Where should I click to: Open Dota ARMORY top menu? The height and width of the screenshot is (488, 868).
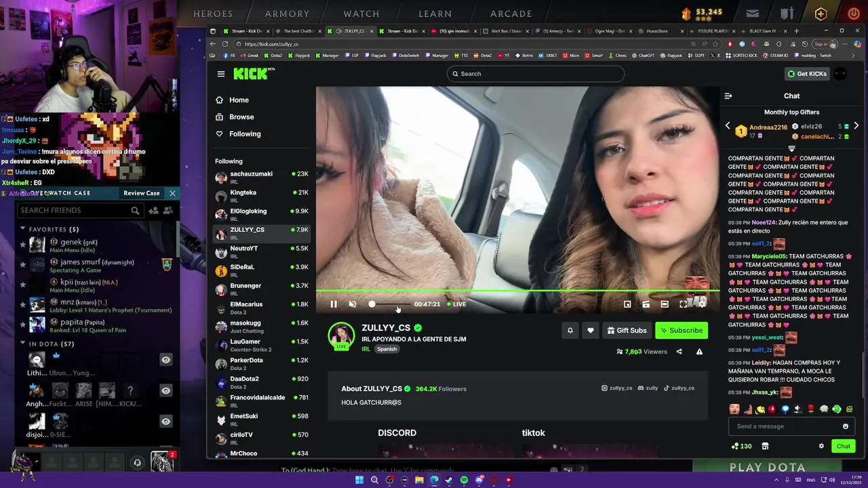(x=287, y=14)
